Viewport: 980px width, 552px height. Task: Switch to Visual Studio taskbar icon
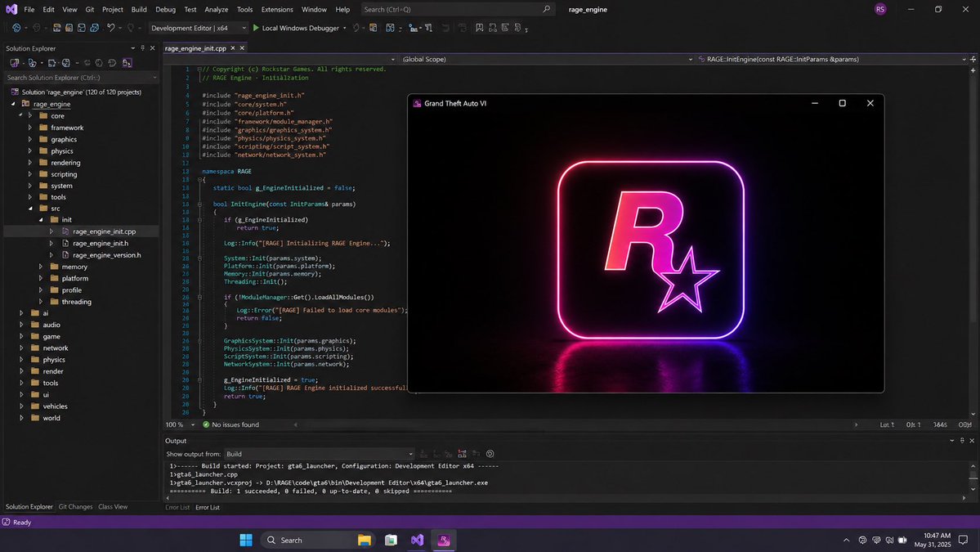(x=418, y=540)
